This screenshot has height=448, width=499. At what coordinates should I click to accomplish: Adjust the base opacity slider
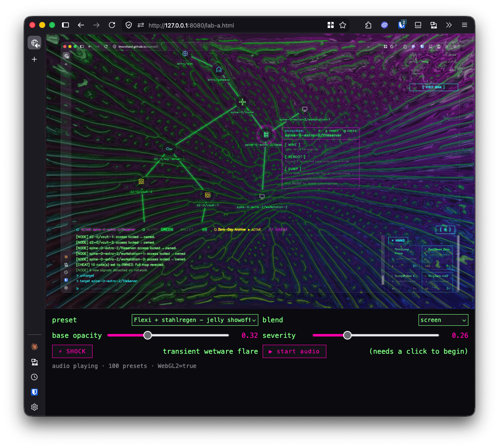click(x=168, y=335)
